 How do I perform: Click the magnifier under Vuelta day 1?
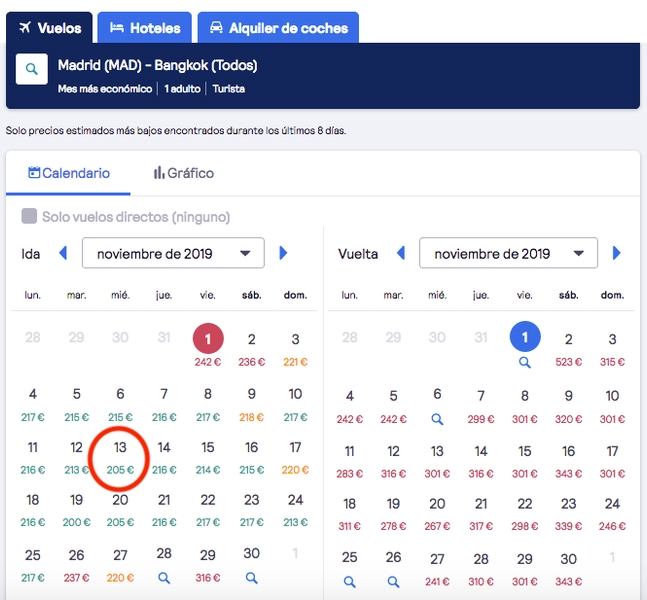coord(524,363)
